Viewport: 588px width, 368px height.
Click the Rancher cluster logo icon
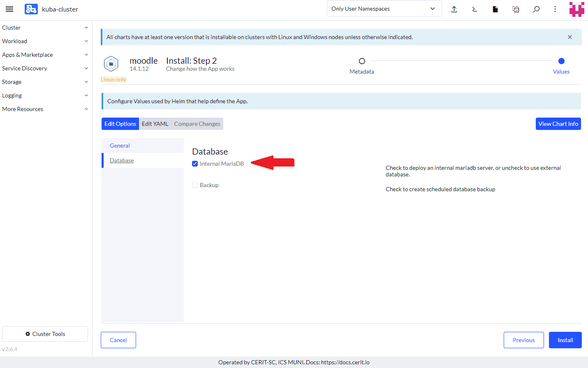click(31, 9)
